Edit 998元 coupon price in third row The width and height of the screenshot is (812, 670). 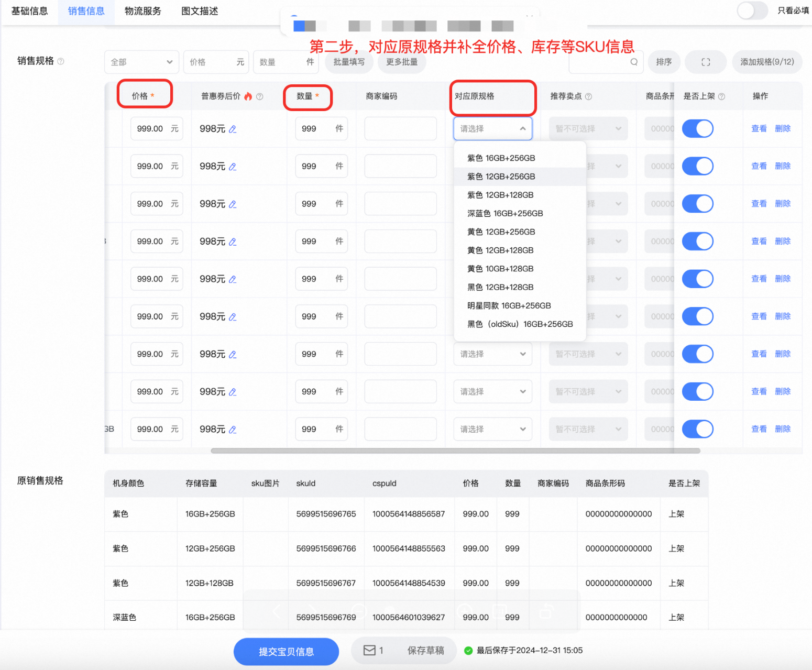click(x=233, y=204)
